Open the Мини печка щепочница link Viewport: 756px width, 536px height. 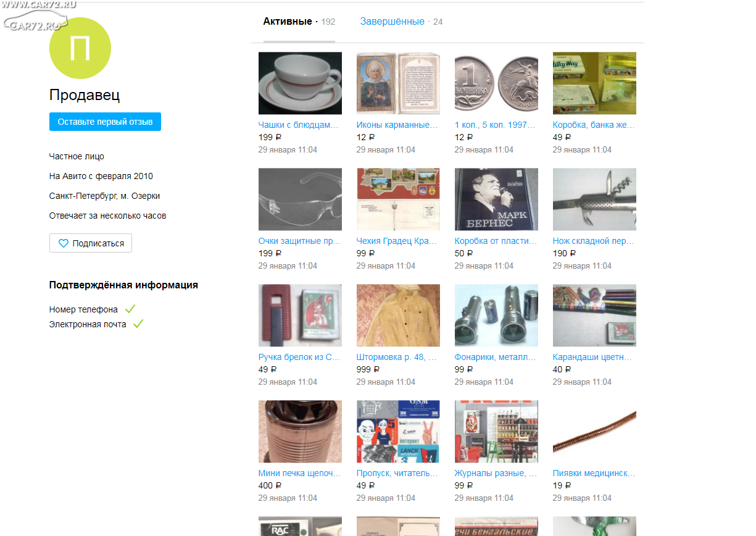pos(300,473)
